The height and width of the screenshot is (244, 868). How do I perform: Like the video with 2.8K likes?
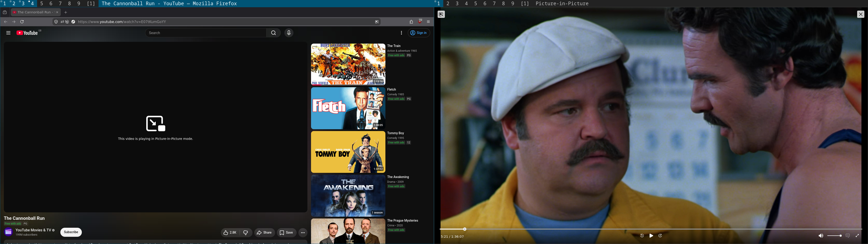click(x=230, y=232)
